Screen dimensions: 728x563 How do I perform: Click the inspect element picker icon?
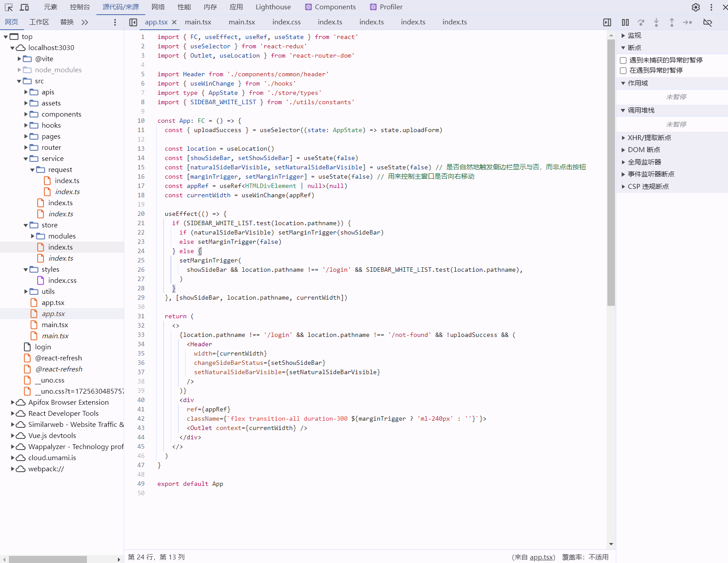coord(8,7)
